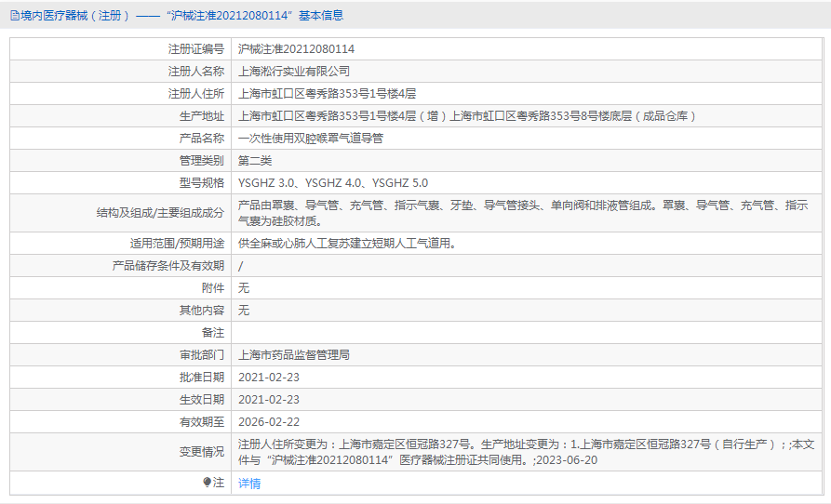831x504 pixels.
Task: Click expiry date 2026-02-22
Action: (x=269, y=421)
